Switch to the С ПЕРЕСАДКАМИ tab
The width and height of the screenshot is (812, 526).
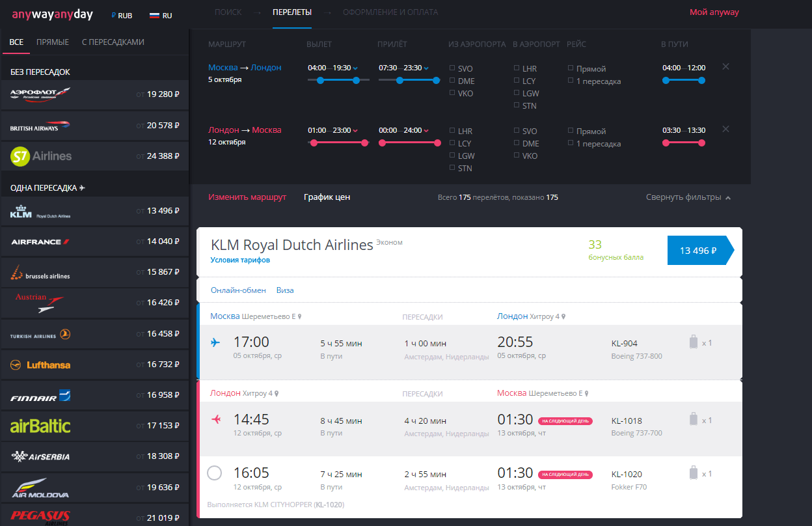tap(113, 42)
